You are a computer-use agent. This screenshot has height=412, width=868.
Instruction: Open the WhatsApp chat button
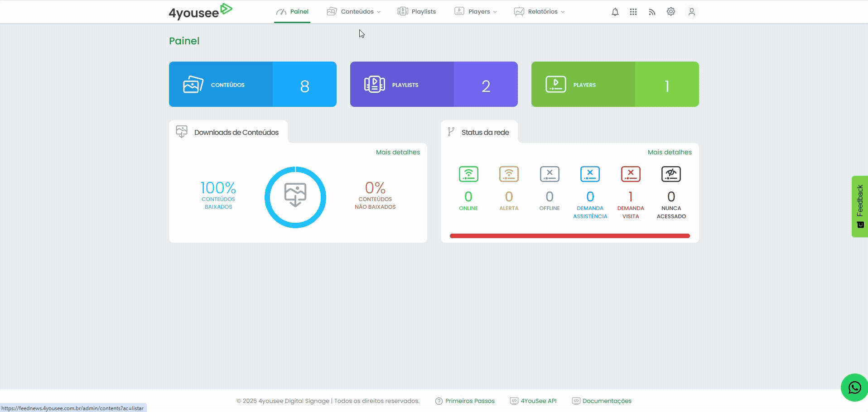tap(854, 388)
